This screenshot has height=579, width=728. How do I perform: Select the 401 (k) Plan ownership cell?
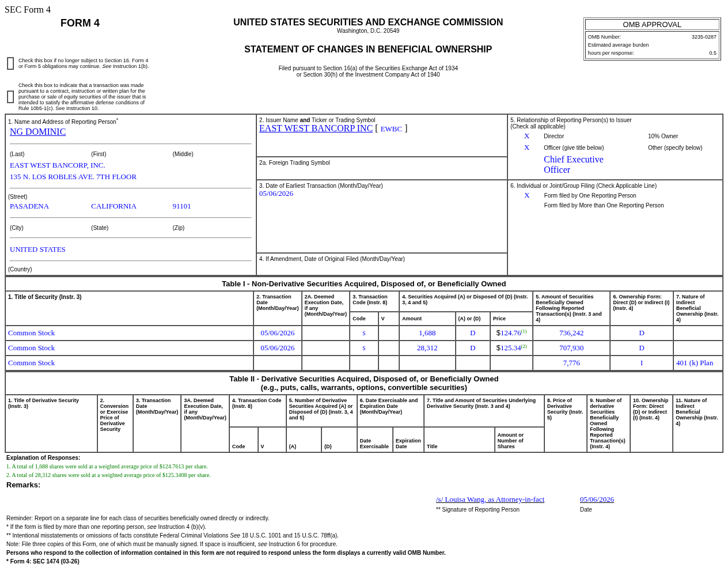[698, 363]
